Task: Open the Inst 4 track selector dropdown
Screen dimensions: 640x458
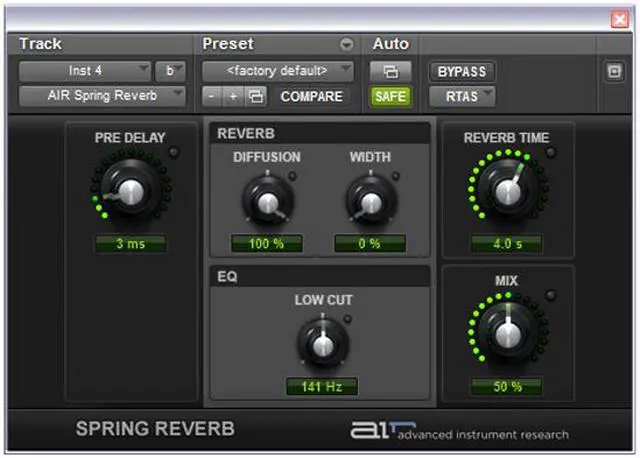Action: click(x=84, y=71)
